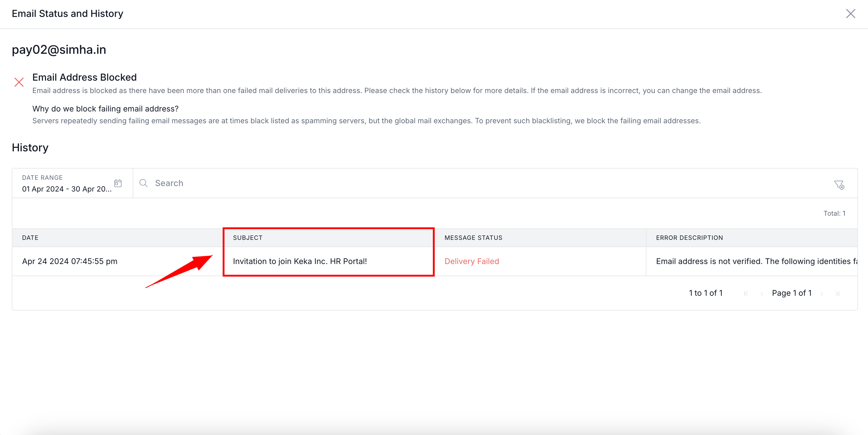Click the red blocked X status icon
The image size is (868, 435).
coord(19,82)
